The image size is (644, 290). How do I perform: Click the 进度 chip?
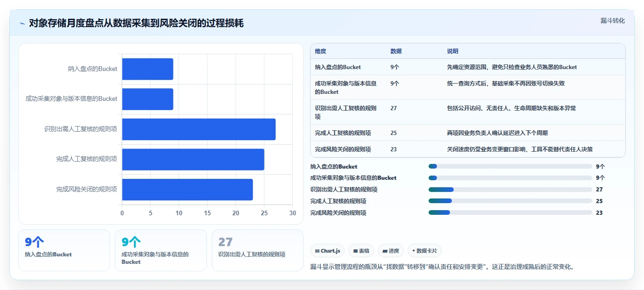tap(391, 251)
